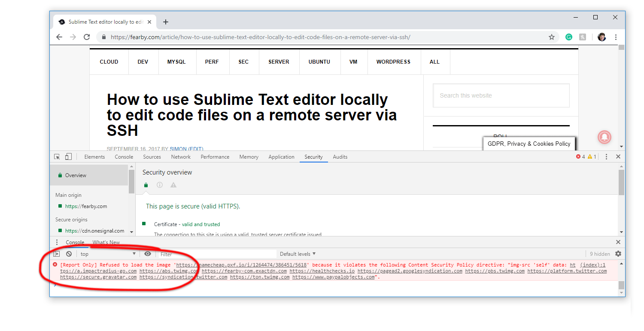Image resolution: width=644 pixels, height=331 pixels.
Task: Close the DevTools panel
Action: (x=618, y=157)
